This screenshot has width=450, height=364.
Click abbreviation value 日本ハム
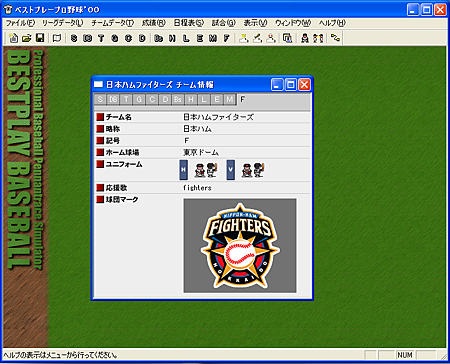pos(197,129)
